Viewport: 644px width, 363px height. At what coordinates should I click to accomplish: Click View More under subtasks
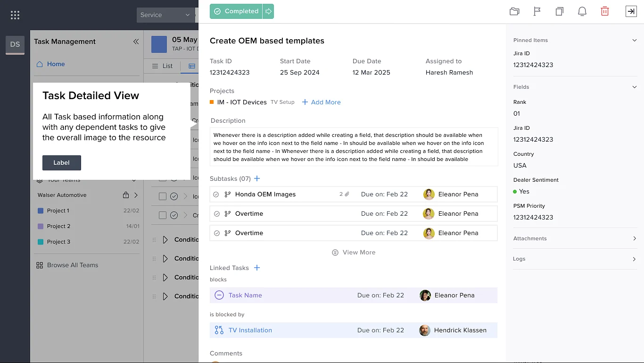354,253
